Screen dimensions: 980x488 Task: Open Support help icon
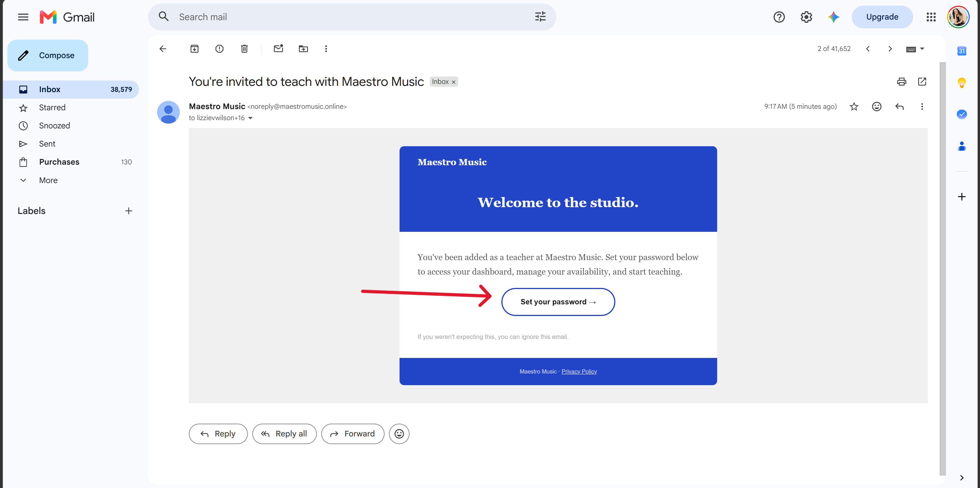[x=779, y=17]
